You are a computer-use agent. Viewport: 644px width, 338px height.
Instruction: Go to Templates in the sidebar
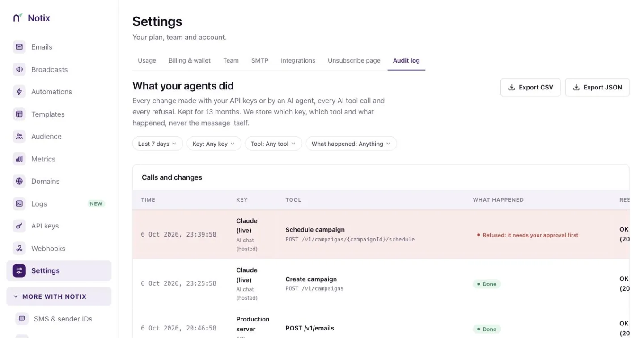[59, 114]
